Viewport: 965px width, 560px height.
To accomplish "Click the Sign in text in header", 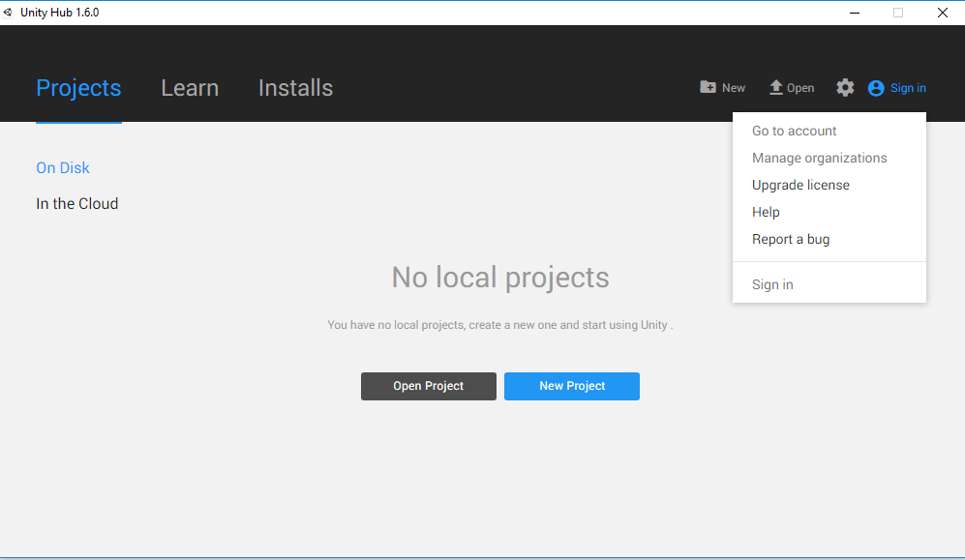I will pyautogui.click(x=908, y=88).
